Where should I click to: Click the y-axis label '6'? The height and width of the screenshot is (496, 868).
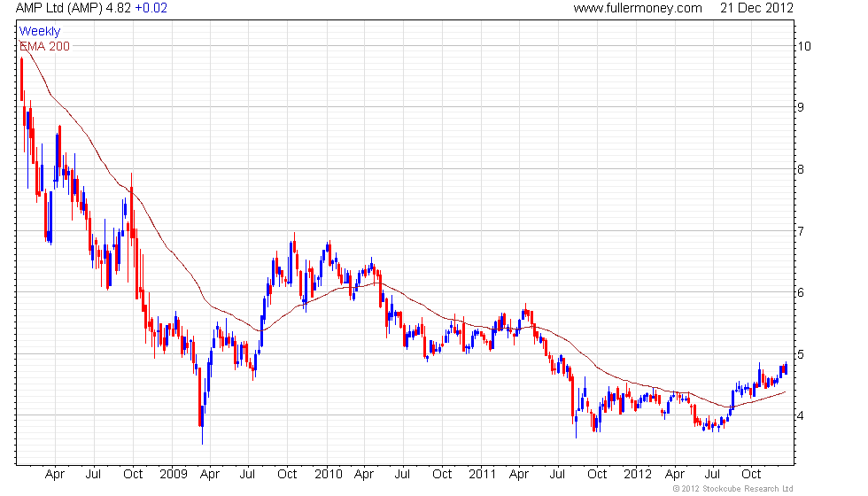click(x=801, y=293)
